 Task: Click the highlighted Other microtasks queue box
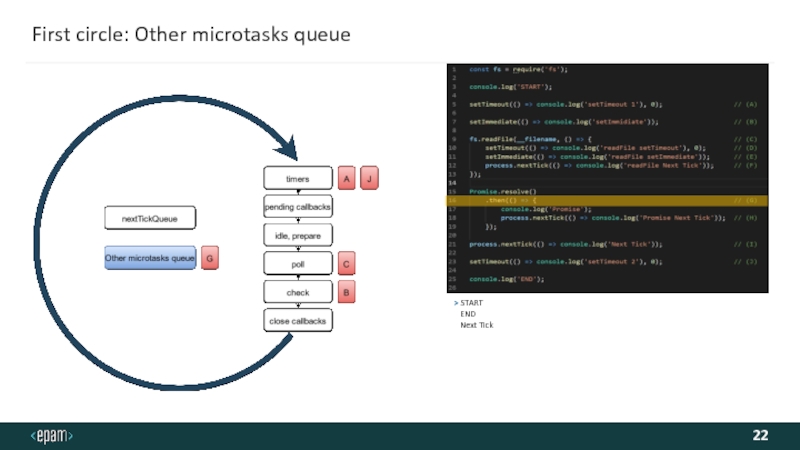[150, 258]
